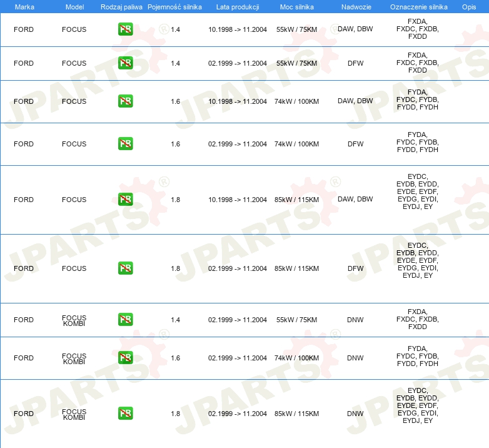Click 1.8 capacity in Focus DFW row
The image size is (489, 448).
175,268
